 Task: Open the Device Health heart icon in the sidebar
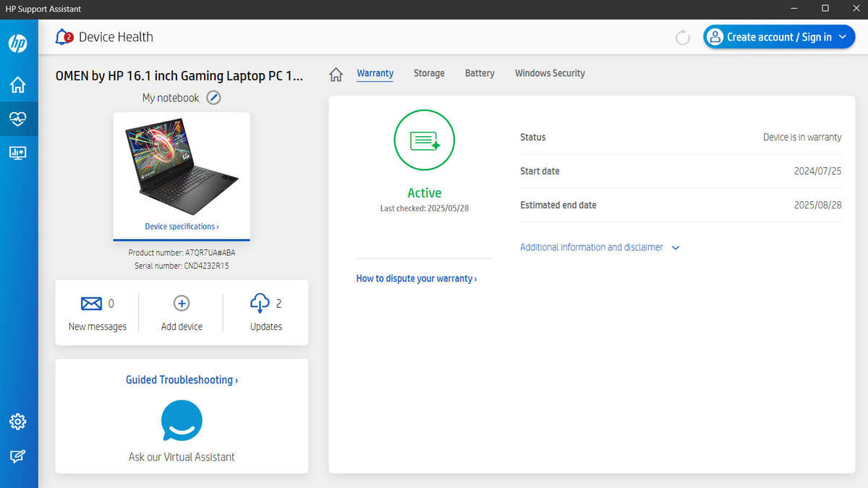point(18,119)
